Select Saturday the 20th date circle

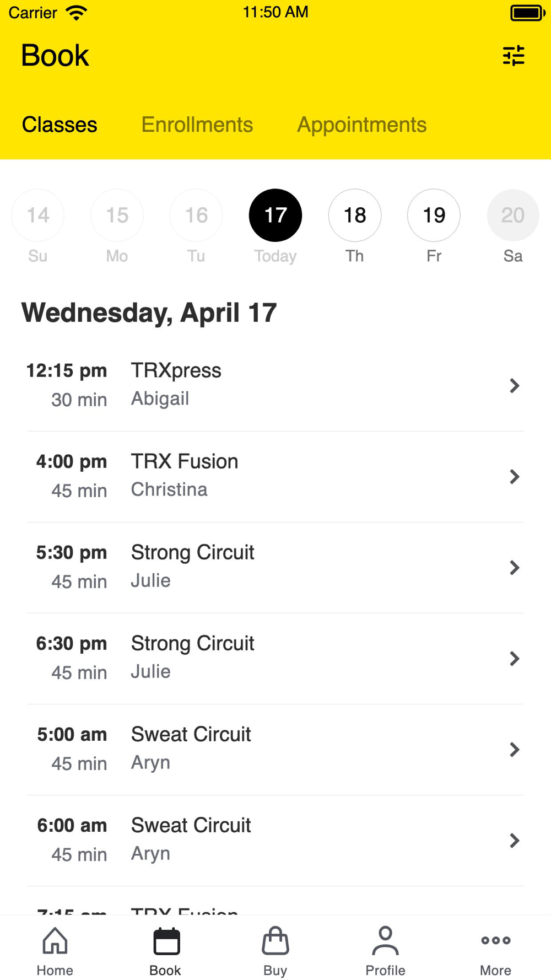tap(512, 216)
